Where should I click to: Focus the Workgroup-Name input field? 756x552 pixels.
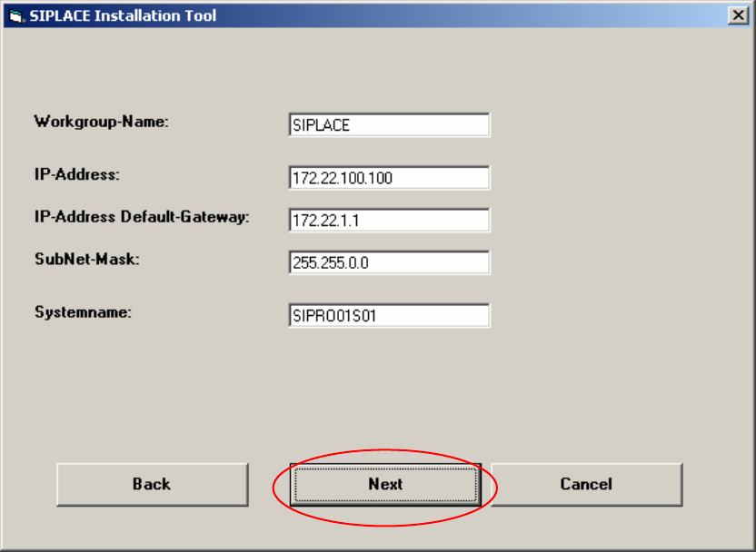click(390, 125)
